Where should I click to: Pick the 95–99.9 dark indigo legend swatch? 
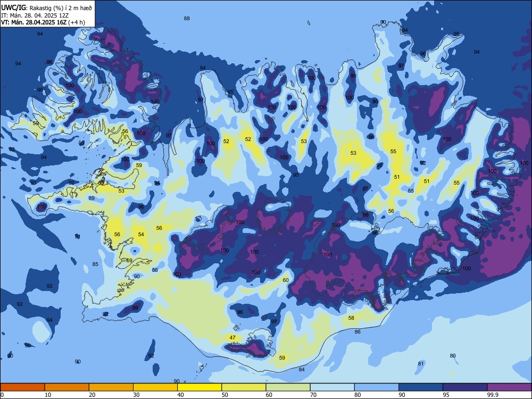465,387
